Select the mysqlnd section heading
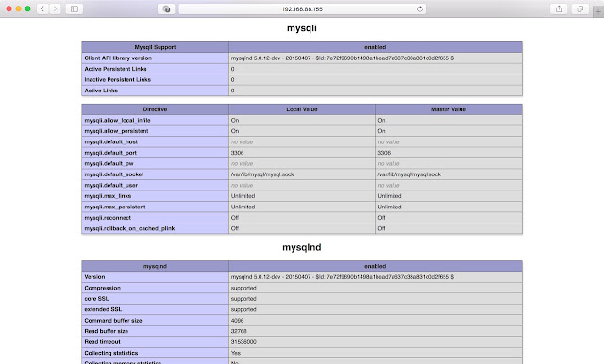Screen dimensions: 604x364 click(302, 247)
